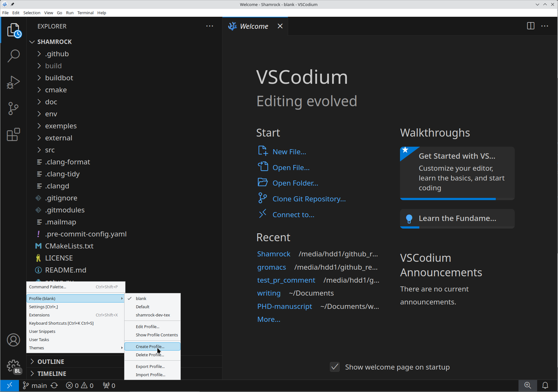Select Show Profile Contents entry
This screenshot has height=392, width=558.
click(x=152, y=335)
